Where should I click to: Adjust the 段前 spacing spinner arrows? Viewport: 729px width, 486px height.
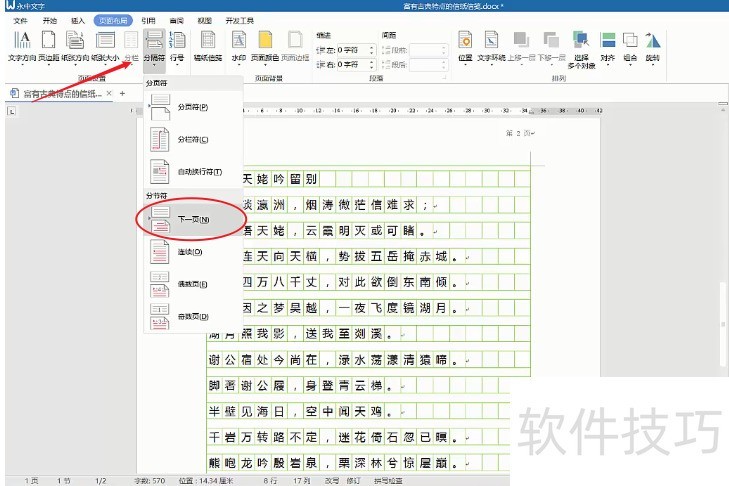tap(444, 50)
